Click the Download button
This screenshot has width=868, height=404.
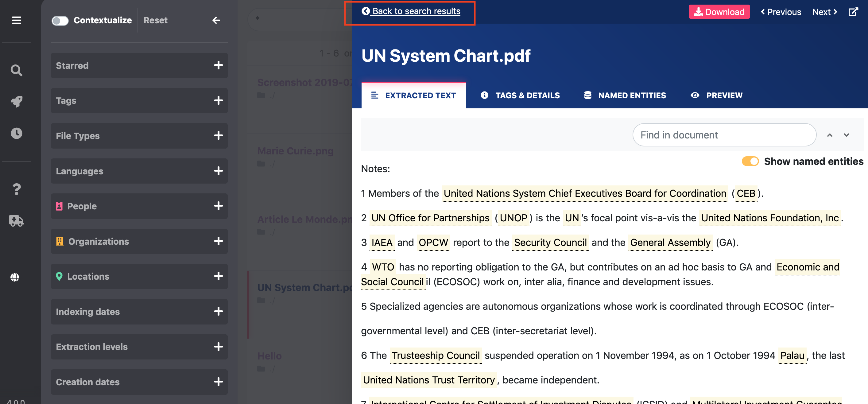(x=719, y=12)
